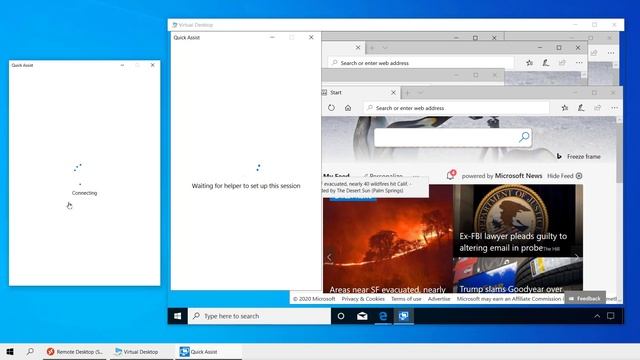Open the back Edge window more options menu
640x360 pixels.
pos(579,63)
